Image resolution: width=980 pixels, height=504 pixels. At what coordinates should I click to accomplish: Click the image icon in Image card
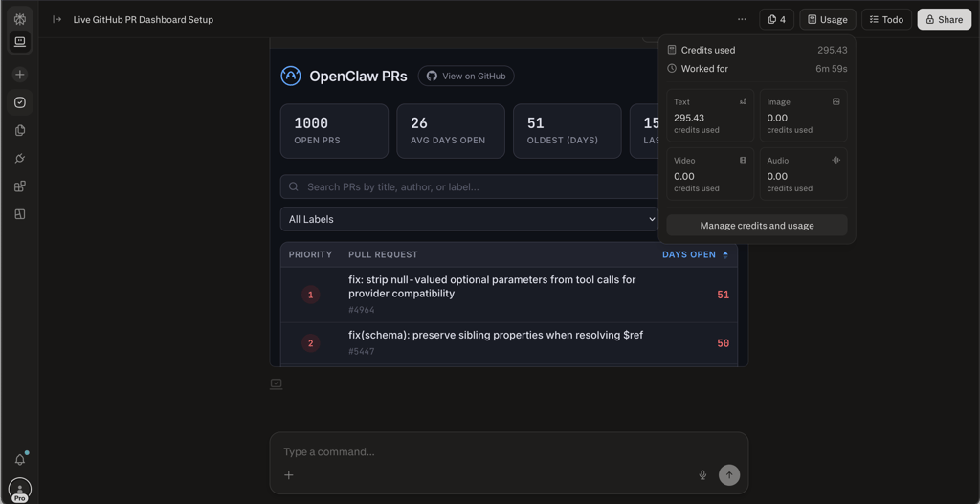coord(836,101)
